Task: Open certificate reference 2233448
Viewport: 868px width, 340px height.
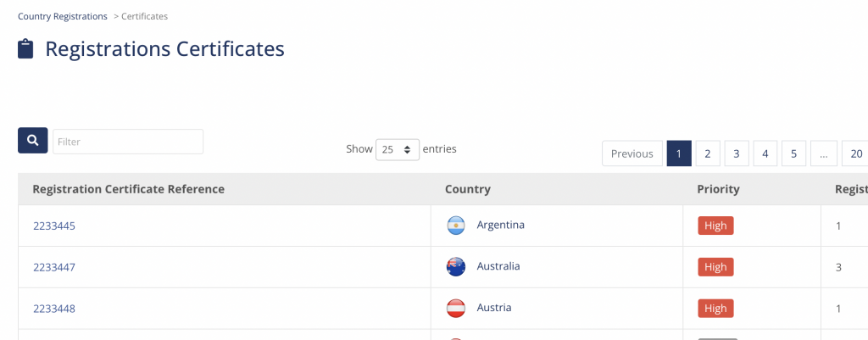Action: (x=54, y=309)
